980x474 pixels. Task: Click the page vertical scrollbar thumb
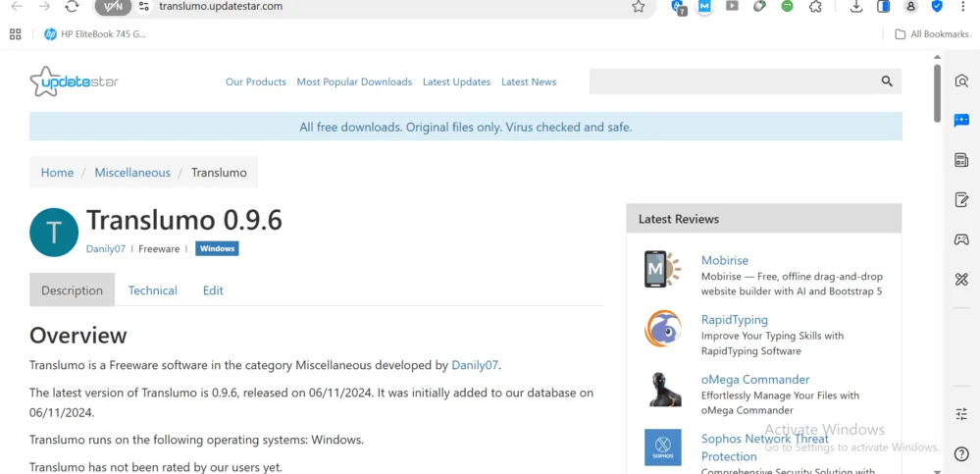[x=937, y=93]
